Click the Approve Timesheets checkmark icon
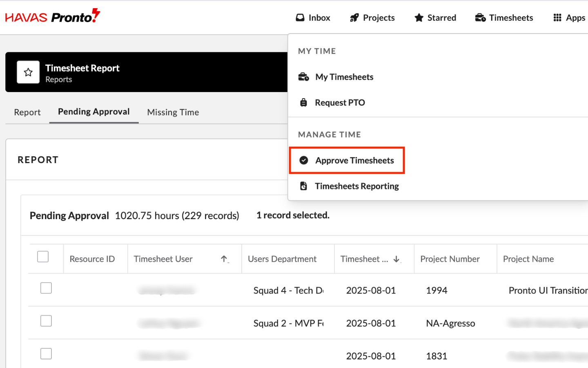 click(x=304, y=160)
